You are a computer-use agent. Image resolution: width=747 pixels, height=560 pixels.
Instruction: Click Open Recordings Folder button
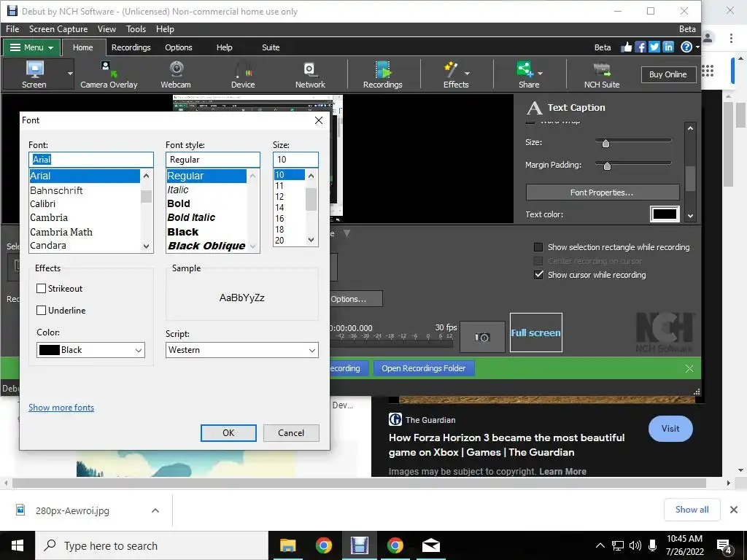tap(424, 368)
